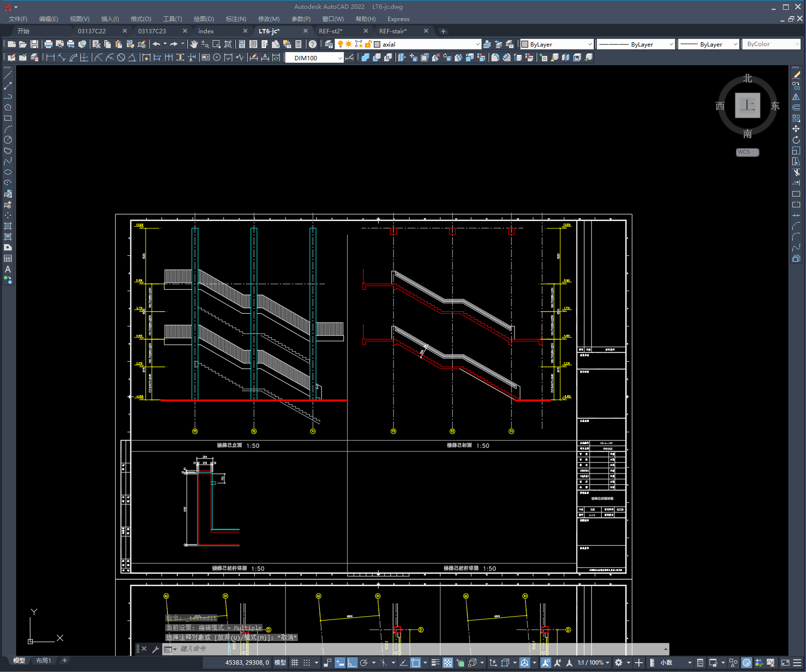Click the Redo arrow
Viewport: 806px width, 672px height.
[x=174, y=44]
